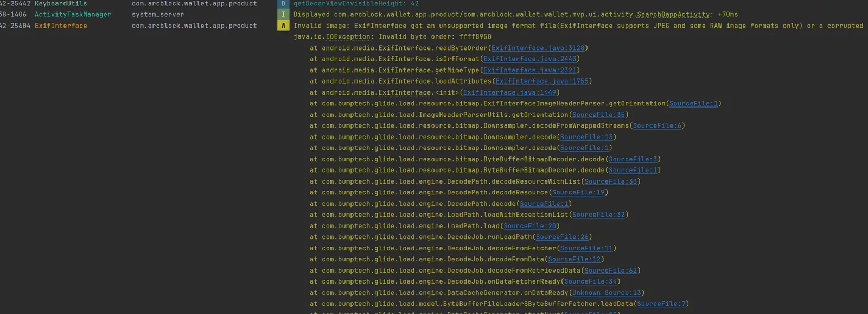Viewport: 868px width, 314px height.
Task: Click SourceFile:1 in DecodePath.decode row
Action: click(x=544, y=204)
